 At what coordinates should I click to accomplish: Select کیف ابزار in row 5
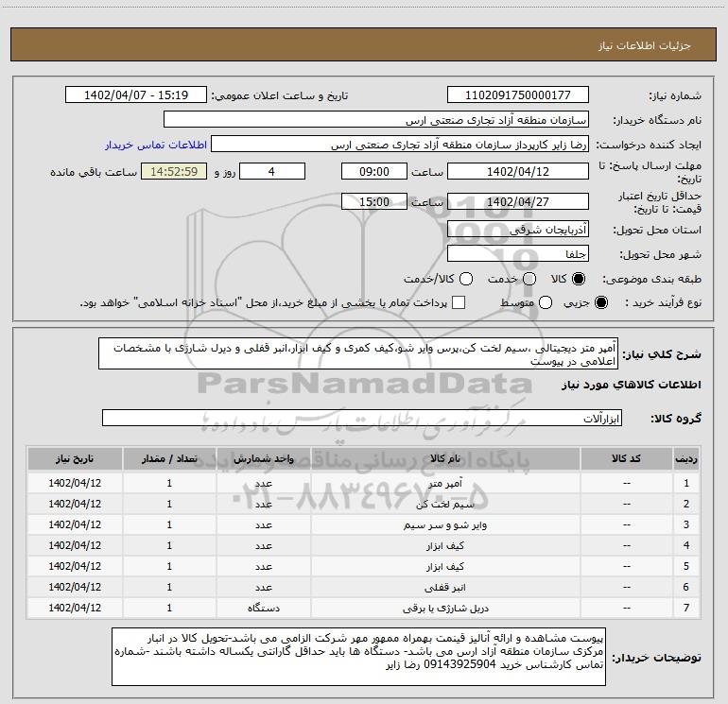point(445,566)
